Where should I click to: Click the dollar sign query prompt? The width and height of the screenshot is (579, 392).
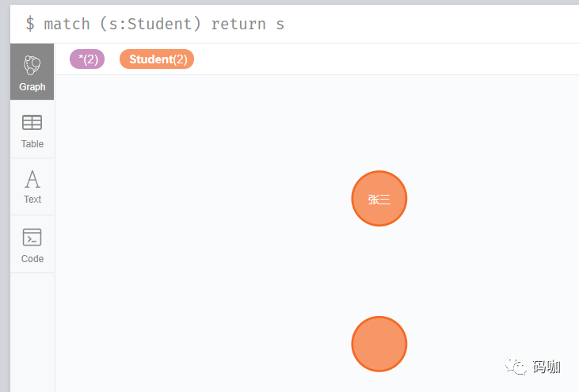point(30,24)
